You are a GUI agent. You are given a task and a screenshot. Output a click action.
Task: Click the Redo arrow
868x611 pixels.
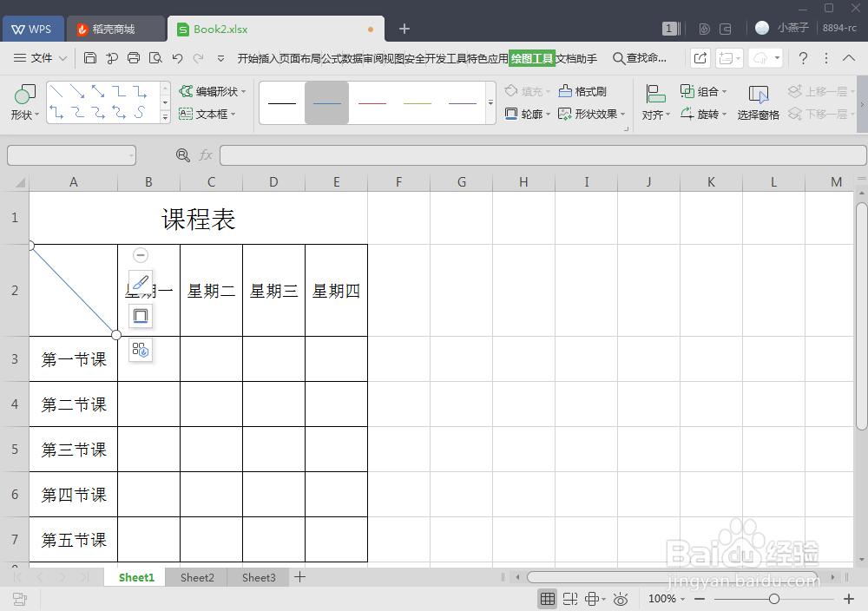[x=198, y=57]
